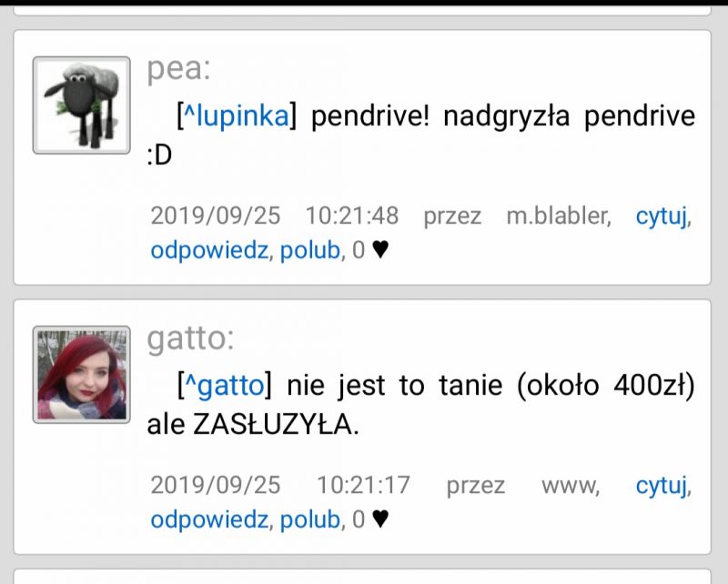Screen dimensions: 728x584
Task: Click the heart icon on pea's post
Action: pos(380,250)
